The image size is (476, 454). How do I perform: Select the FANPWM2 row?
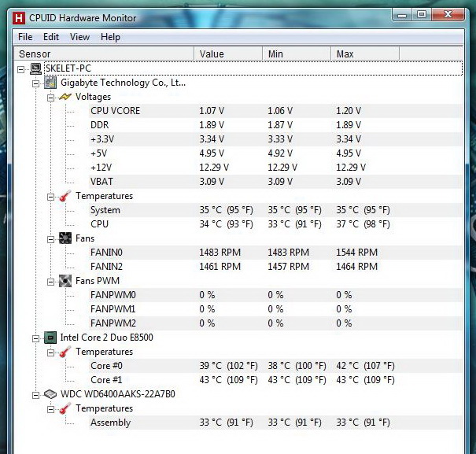click(x=275, y=323)
